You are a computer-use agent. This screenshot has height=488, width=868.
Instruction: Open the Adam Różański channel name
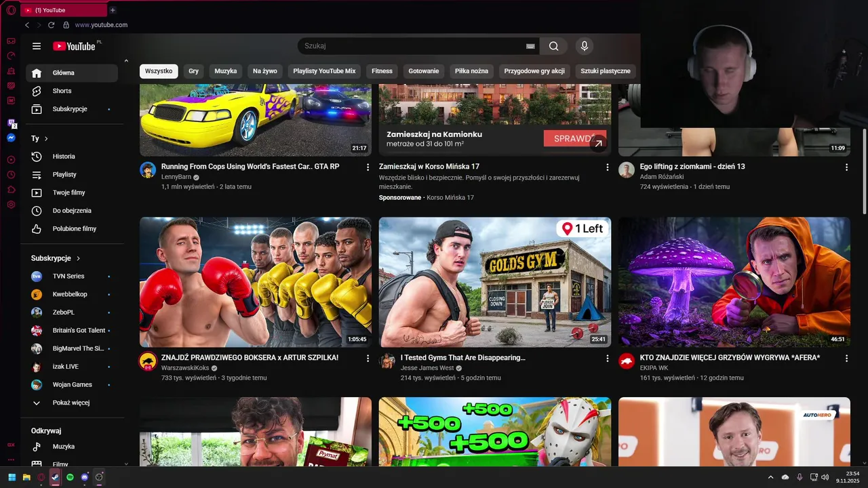[x=662, y=177]
